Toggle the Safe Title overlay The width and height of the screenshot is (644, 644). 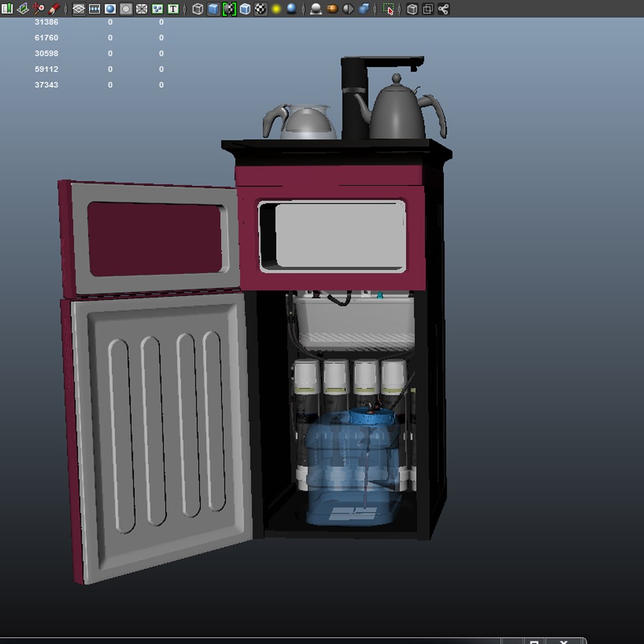[174, 8]
